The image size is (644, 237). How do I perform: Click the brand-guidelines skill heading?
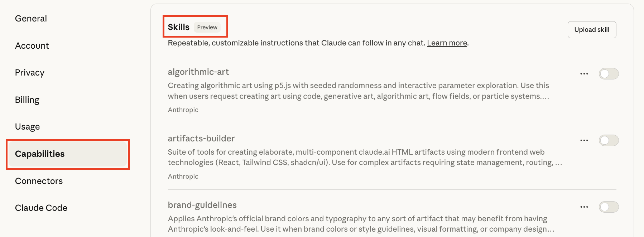pyautogui.click(x=202, y=205)
